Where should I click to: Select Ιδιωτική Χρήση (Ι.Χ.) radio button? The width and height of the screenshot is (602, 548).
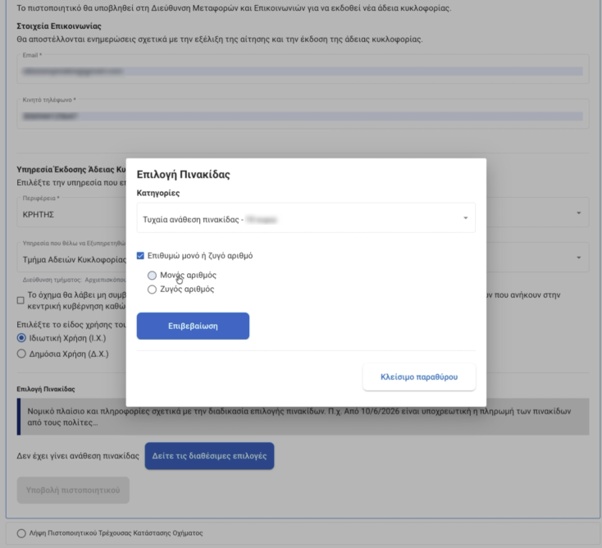22,338
